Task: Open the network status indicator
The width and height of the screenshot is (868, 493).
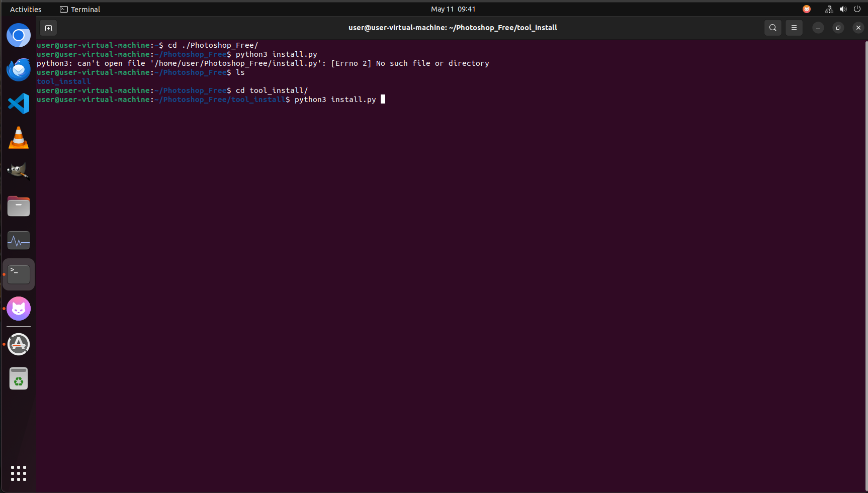Action: pos(829,9)
